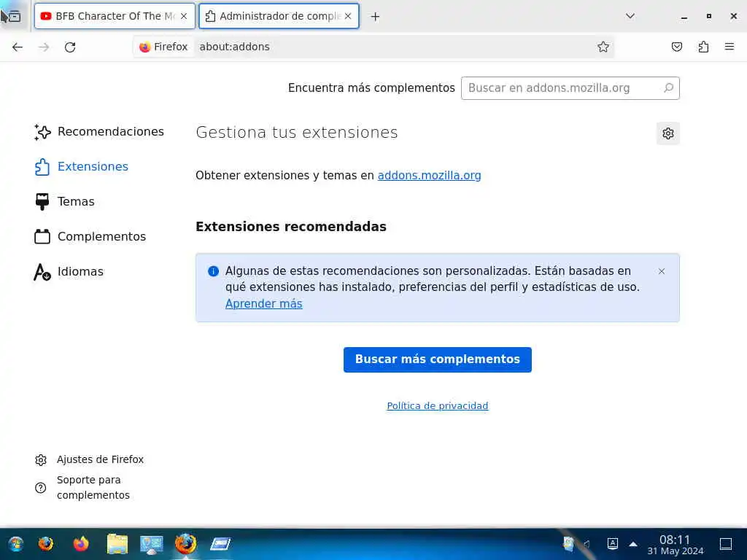Open the Start menu orb on taskbar
This screenshot has height=560, width=747.
(x=16, y=544)
